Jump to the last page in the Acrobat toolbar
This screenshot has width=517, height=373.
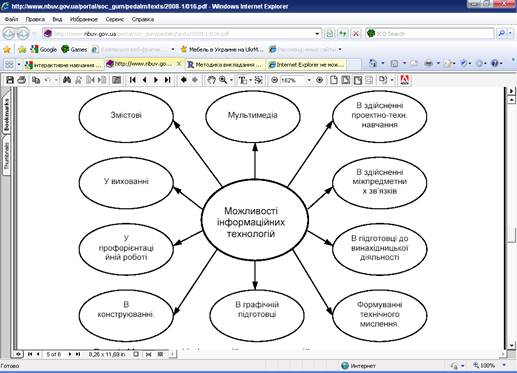[168, 80]
